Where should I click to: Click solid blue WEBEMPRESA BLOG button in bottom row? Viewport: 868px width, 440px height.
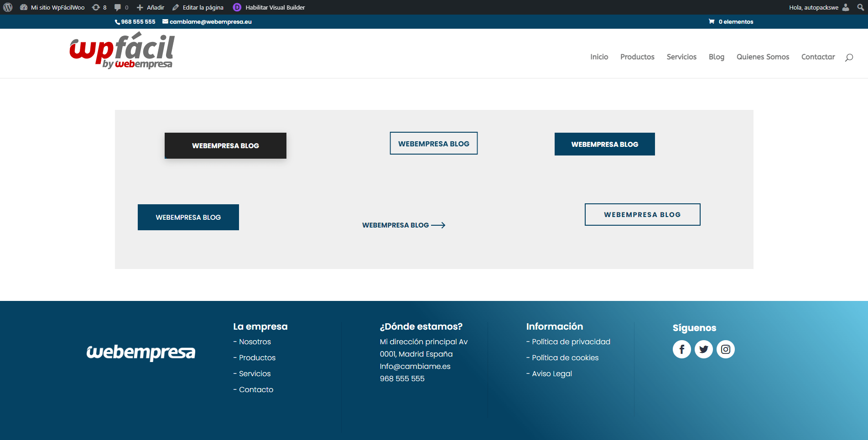(x=188, y=217)
